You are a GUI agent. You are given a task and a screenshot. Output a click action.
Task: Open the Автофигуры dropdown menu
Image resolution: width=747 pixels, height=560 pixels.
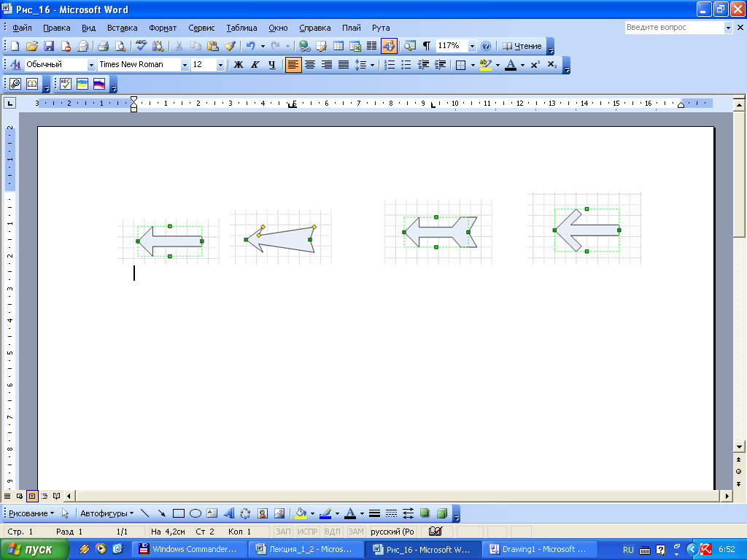tap(107, 513)
